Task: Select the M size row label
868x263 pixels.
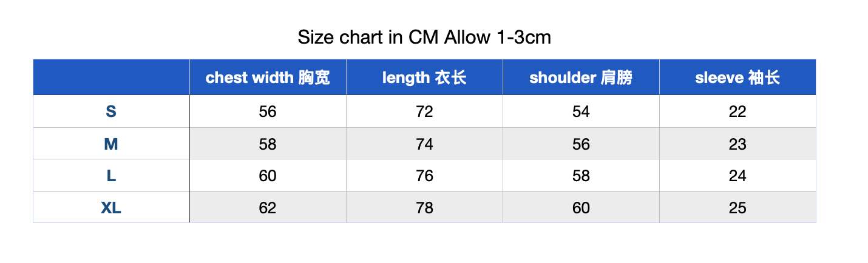Action: click(111, 144)
